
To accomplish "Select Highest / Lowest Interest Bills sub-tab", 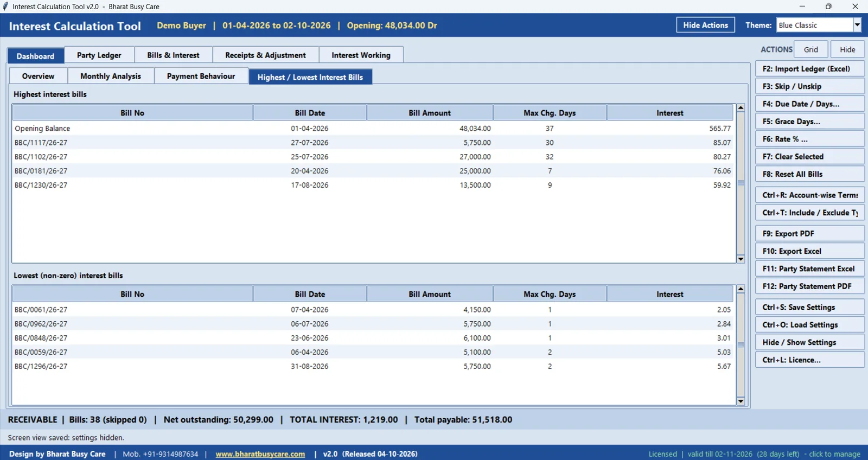I will [310, 77].
